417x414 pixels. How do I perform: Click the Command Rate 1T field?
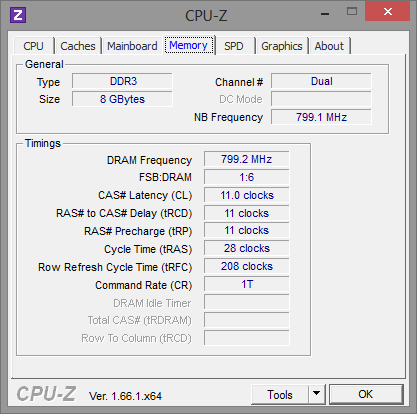247,284
